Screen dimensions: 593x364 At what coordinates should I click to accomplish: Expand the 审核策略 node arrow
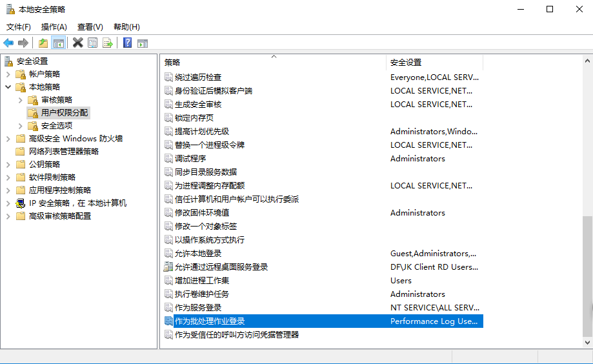[x=21, y=100]
